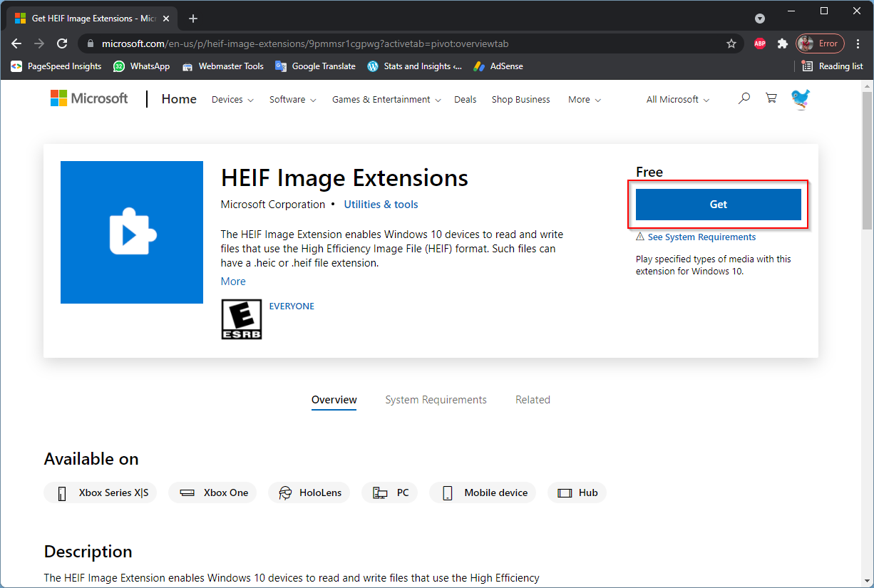The height and width of the screenshot is (588, 874).
Task: Click the Free price label
Action: pyautogui.click(x=649, y=172)
